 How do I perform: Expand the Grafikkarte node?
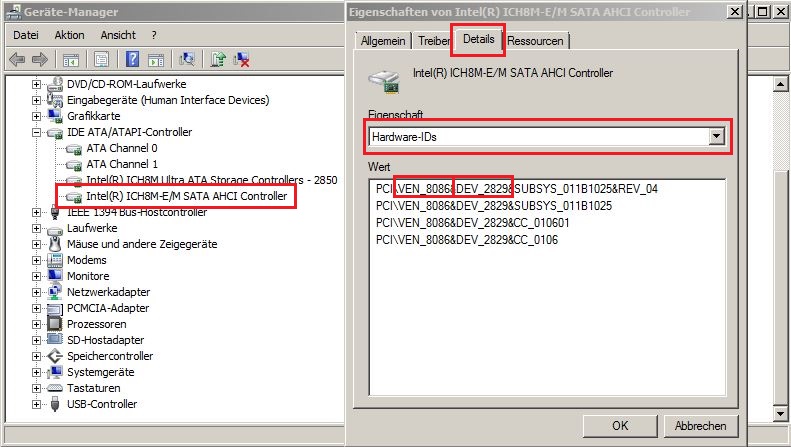tap(36, 117)
